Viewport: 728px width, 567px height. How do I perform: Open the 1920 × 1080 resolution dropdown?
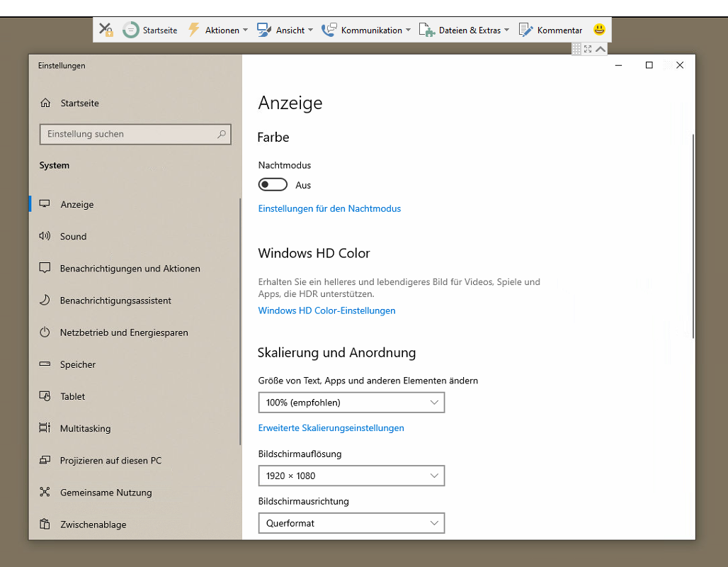coord(351,476)
